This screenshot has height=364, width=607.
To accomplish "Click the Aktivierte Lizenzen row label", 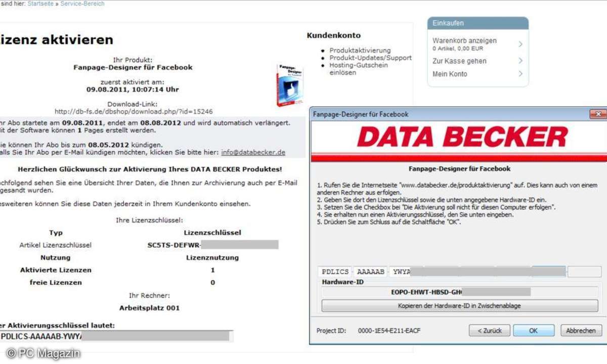I will pos(56,270).
